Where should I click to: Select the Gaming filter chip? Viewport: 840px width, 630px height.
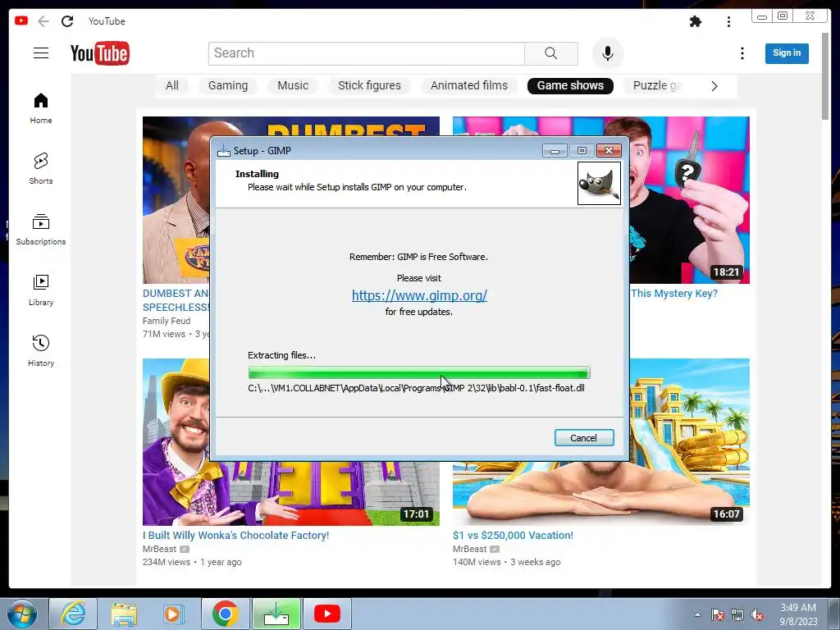[228, 85]
